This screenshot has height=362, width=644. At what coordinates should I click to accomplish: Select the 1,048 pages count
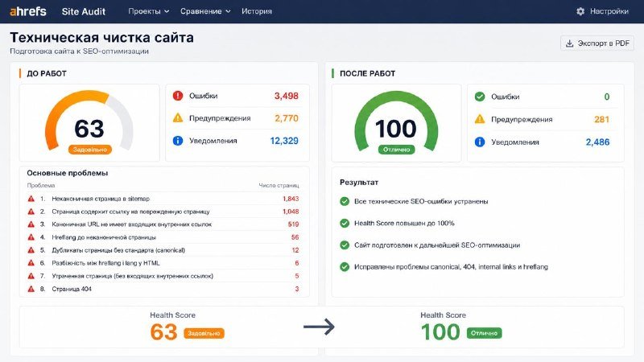click(x=291, y=212)
